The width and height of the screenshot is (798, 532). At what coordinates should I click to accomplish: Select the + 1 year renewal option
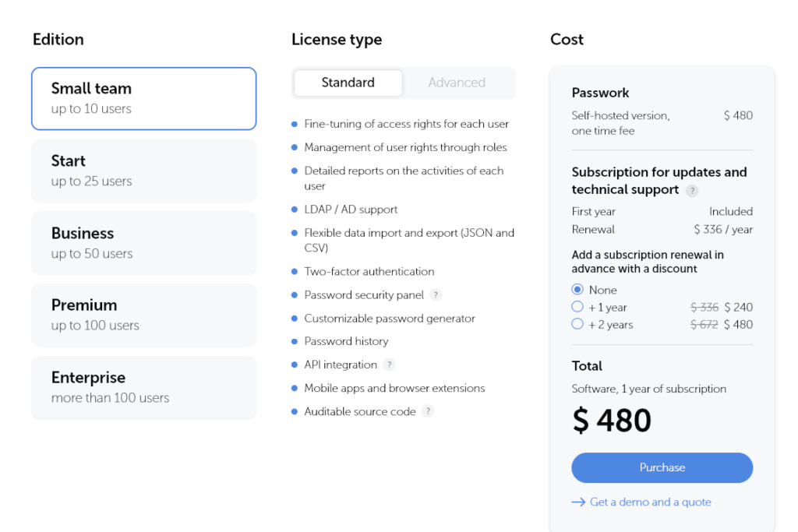click(577, 307)
